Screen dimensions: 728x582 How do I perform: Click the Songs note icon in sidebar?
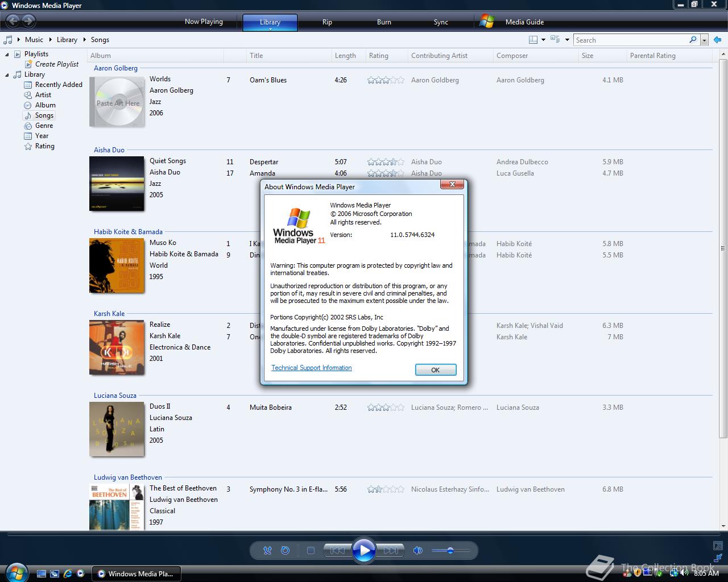pos(28,115)
